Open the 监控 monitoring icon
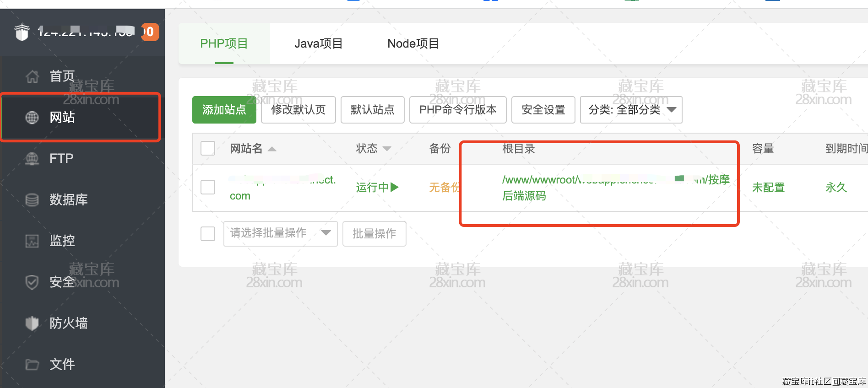This screenshot has width=868, height=388. tap(32, 241)
